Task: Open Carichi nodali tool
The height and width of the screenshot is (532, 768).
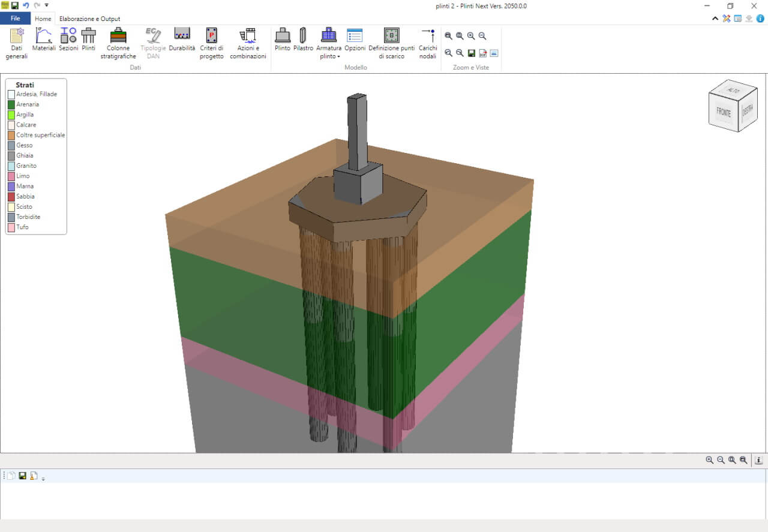Action: [428, 43]
